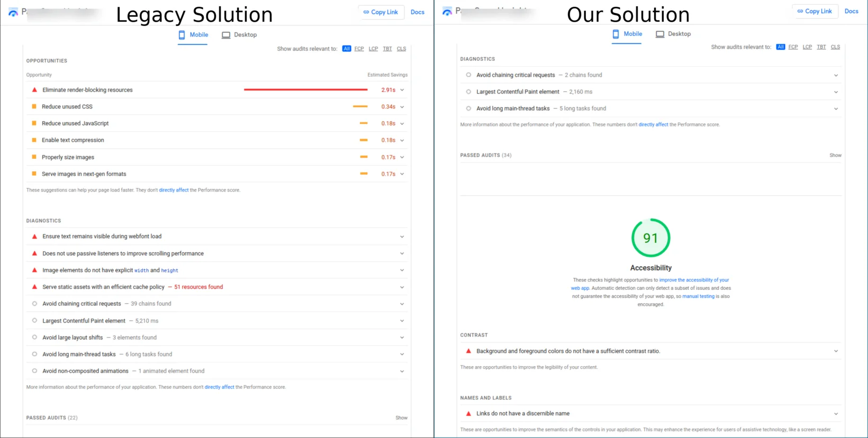
Task: Click red triangle beside explicit width and height audit
Action: (34, 270)
